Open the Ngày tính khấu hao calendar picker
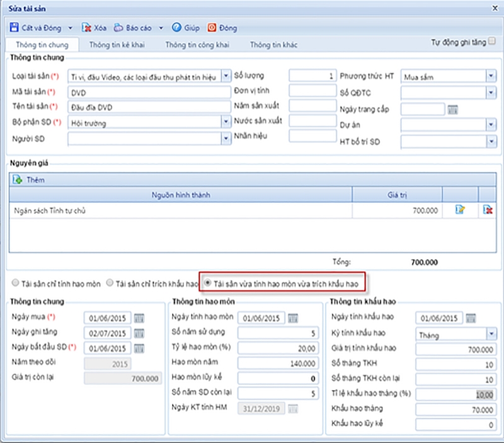The height and width of the screenshot is (443, 504). [x=471, y=318]
